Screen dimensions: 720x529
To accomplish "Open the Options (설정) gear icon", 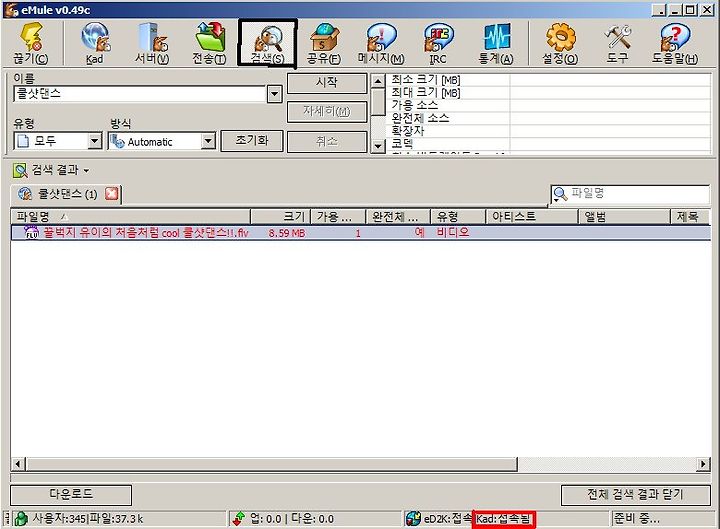I will click(x=560, y=43).
